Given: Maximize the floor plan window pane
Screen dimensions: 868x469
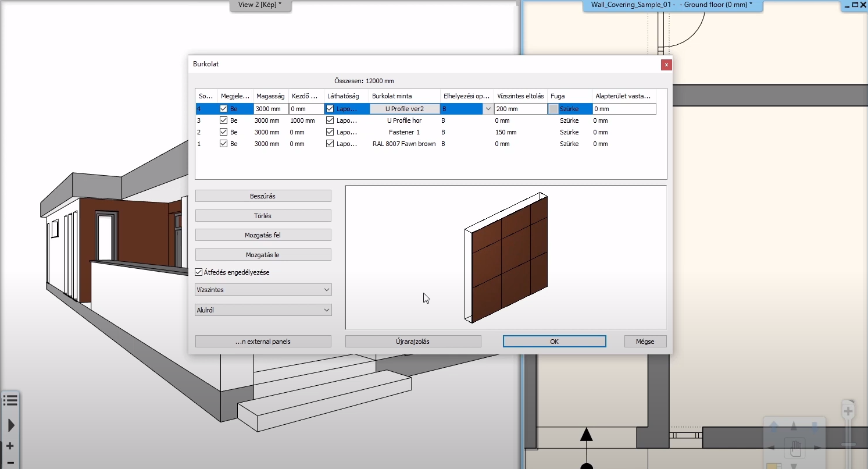Looking at the screenshot, I should click(855, 5).
